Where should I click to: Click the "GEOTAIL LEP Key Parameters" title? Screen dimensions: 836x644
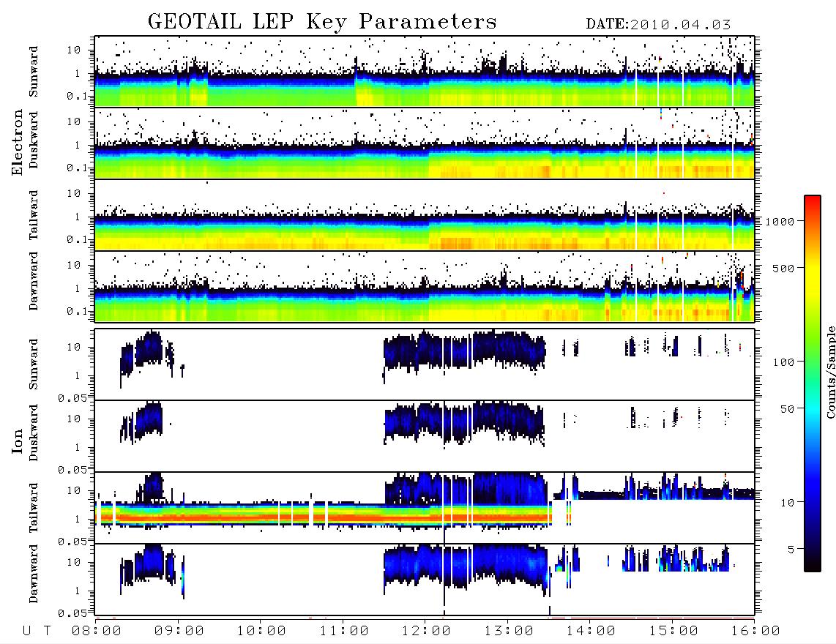pyautogui.click(x=322, y=22)
